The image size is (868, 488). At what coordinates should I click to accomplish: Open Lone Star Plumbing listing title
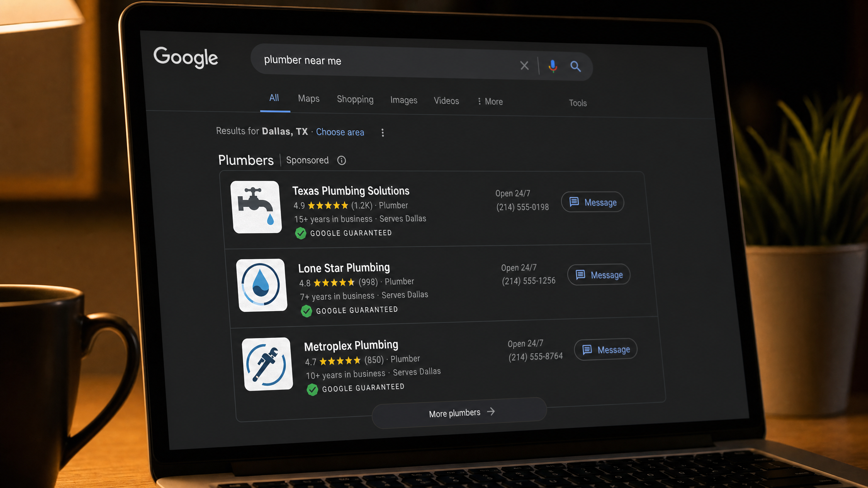[x=344, y=268]
